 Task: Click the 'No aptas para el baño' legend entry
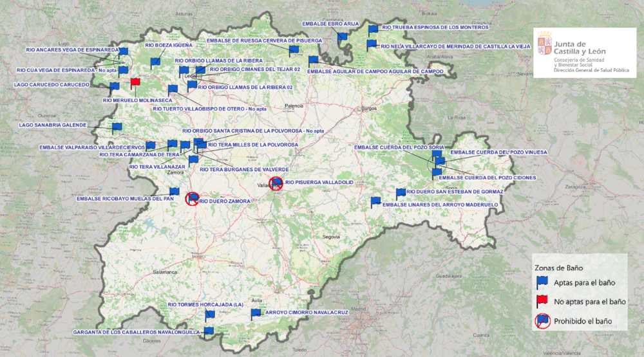[x=581, y=302]
